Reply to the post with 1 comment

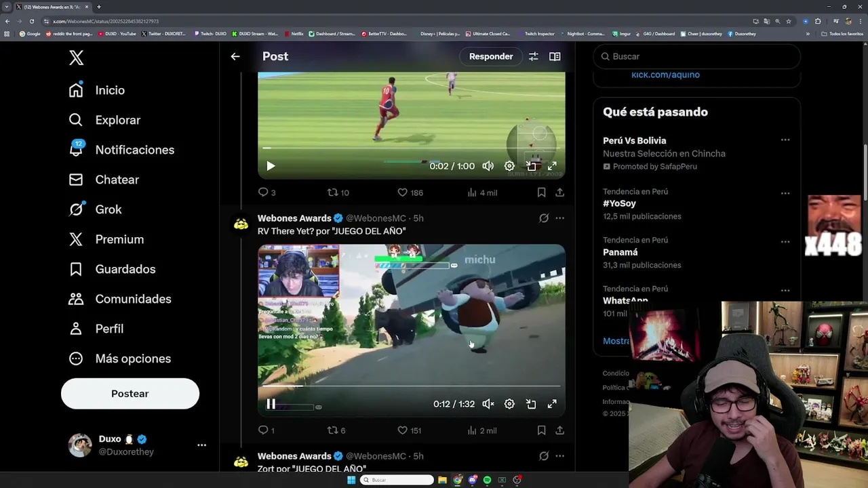[x=266, y=430]
